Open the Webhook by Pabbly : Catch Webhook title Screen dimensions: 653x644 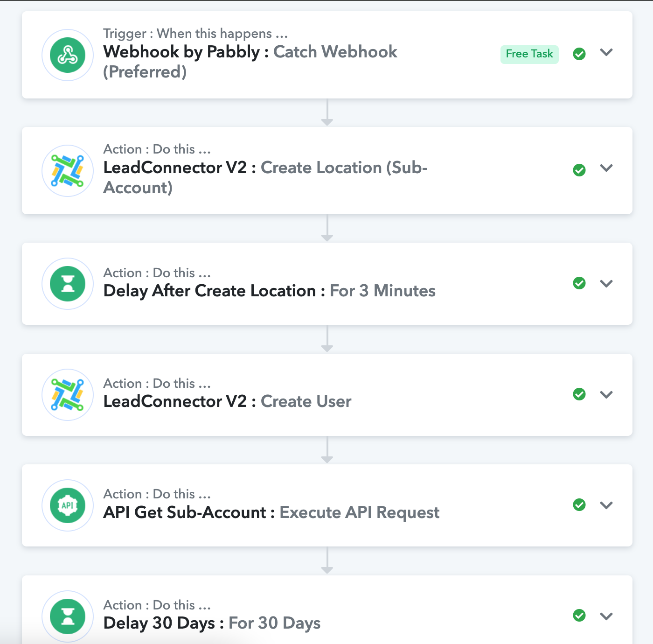[x=250, y=62]
